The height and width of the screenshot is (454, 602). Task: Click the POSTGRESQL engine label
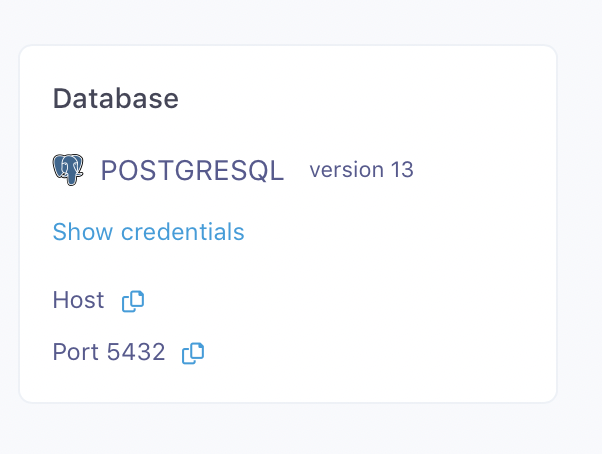tap(192, 171)
